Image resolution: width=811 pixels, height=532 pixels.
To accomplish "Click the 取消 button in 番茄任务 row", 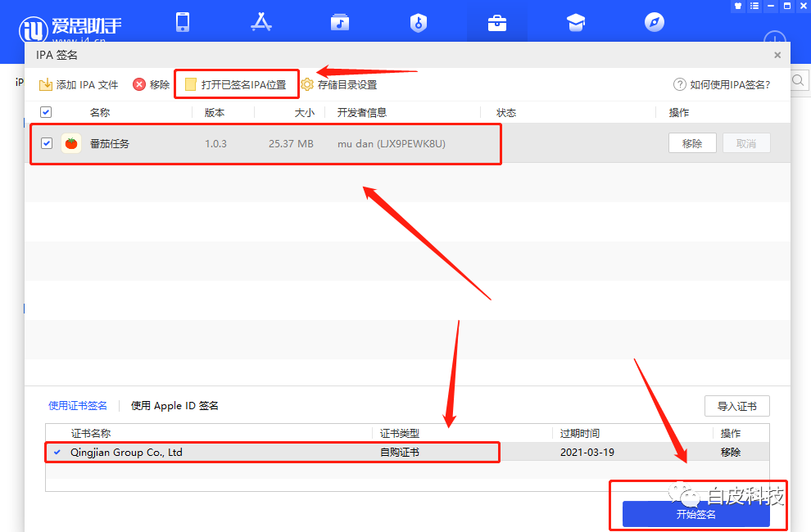I will [746, 143].
